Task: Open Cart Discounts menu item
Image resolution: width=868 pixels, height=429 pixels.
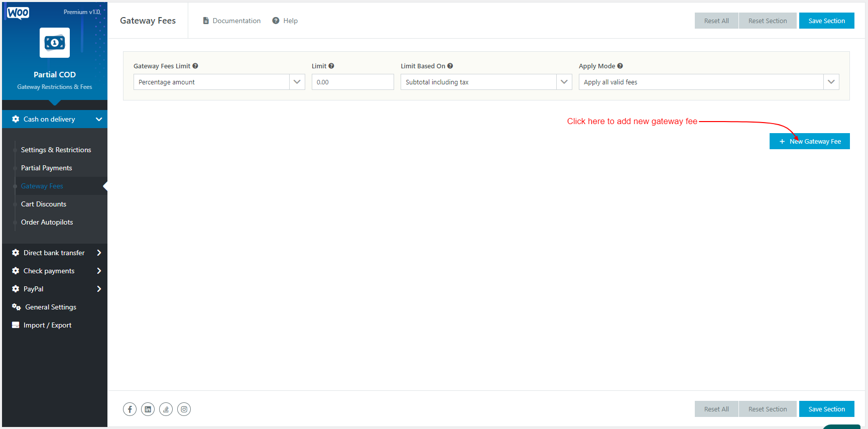Action: 44,204
